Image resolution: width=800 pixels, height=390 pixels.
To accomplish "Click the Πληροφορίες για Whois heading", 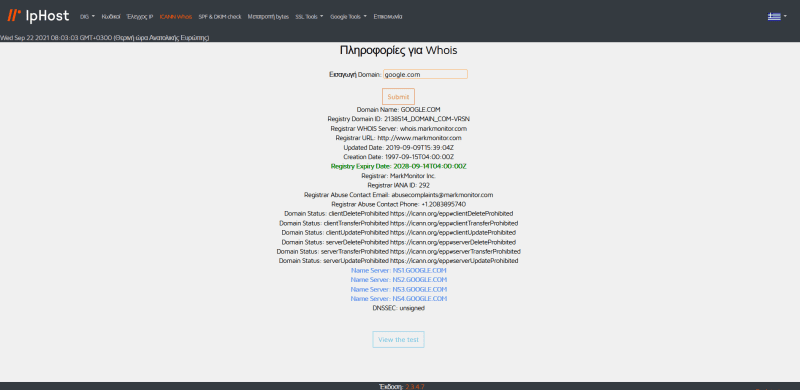I will (x=398, y=50).
